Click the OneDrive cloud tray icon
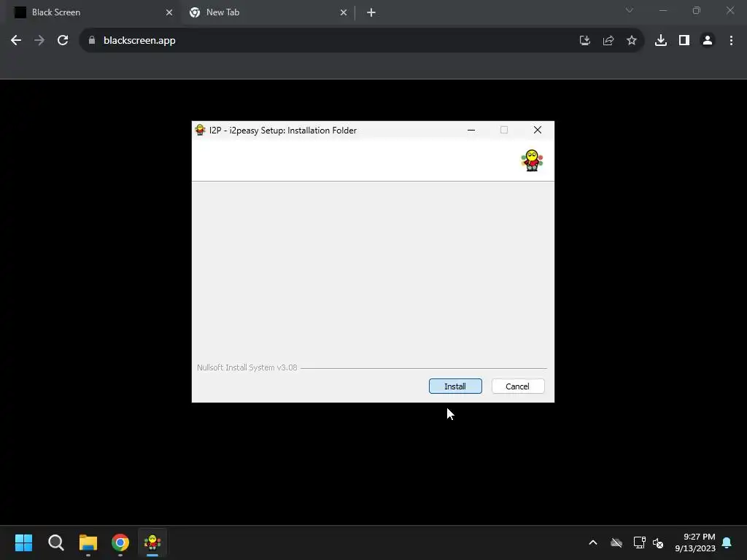The width and height of the screenshot is (747, 560). pos(616,542)
